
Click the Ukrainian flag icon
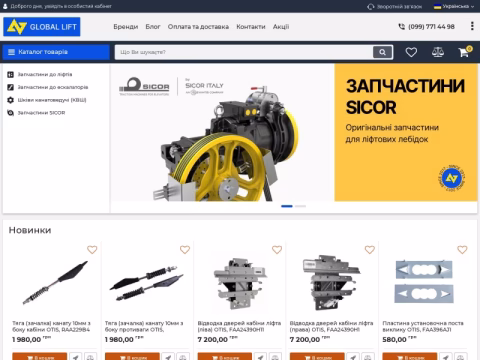click(437, 6)
